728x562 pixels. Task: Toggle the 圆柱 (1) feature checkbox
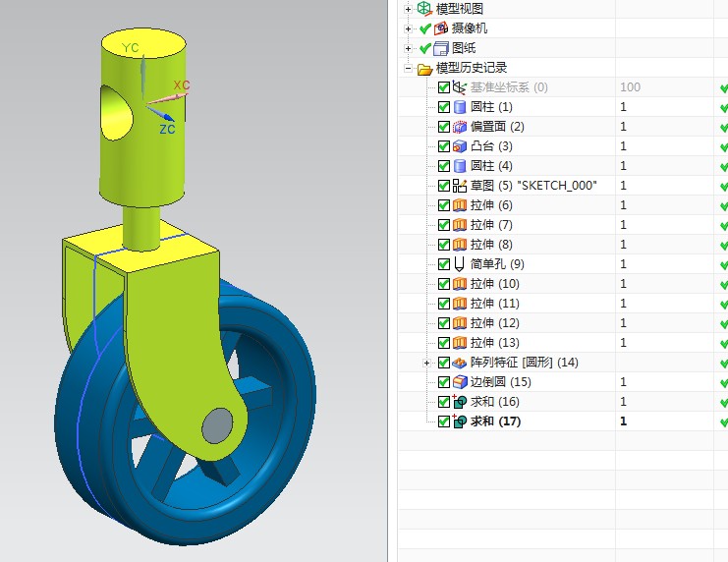(444, 107)
